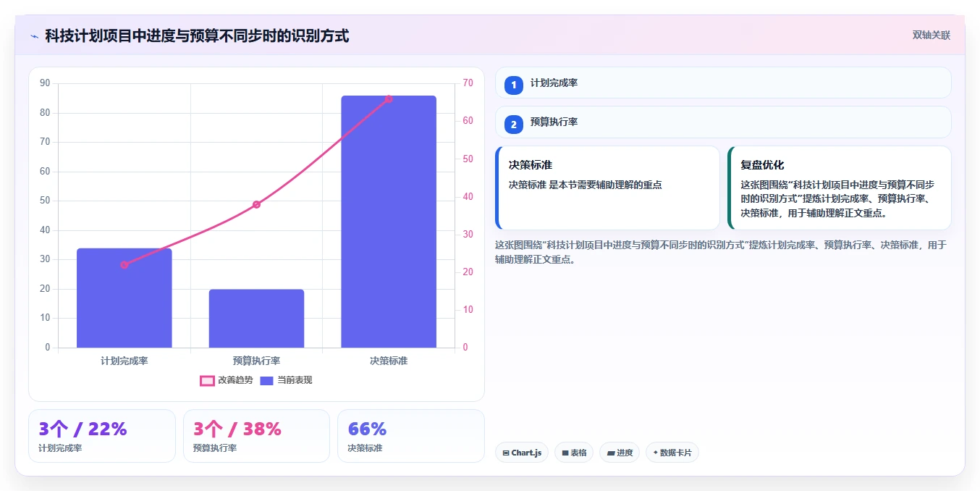Click the 双轴关联 label

(x=931, y=35)
